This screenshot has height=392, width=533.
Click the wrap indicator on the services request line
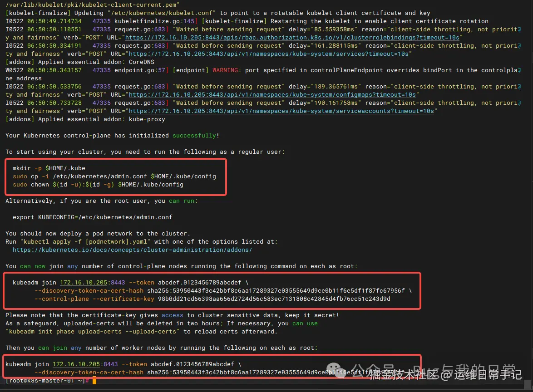pos(519,46)
